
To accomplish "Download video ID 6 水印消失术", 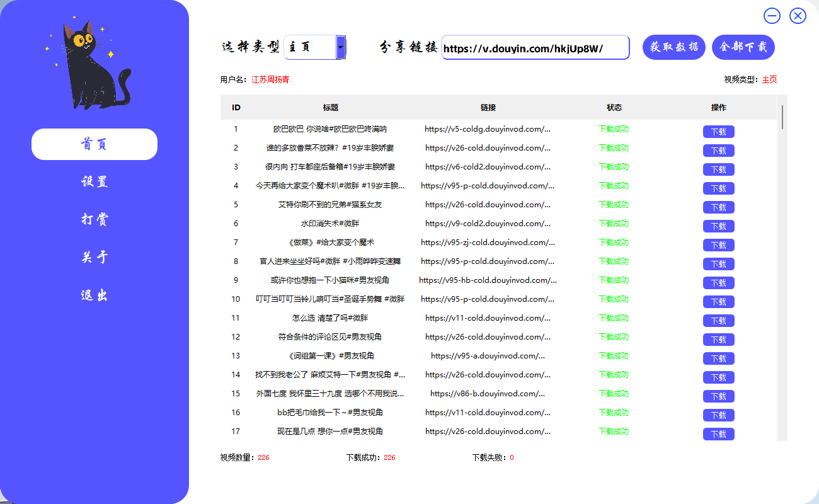I will tap(718, 226).
